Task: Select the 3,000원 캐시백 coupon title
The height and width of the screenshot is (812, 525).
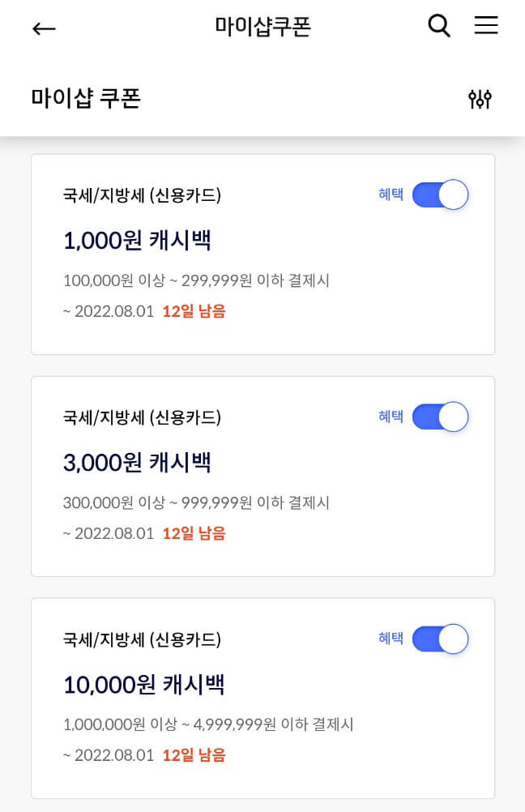Action: tap(139, 463)
